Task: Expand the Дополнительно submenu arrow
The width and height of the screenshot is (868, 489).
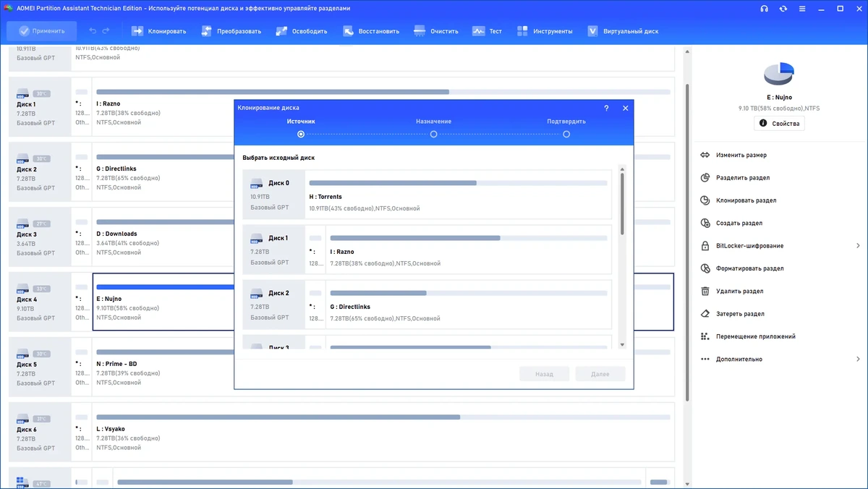Action: pos(858,359)
